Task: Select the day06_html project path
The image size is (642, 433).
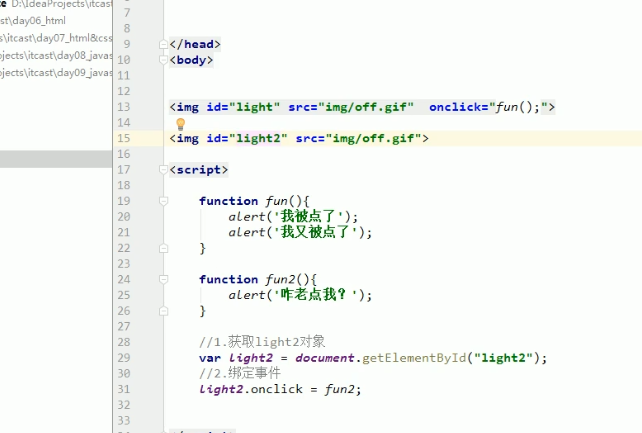Action: pyautogui.click(x=33, y=20)
